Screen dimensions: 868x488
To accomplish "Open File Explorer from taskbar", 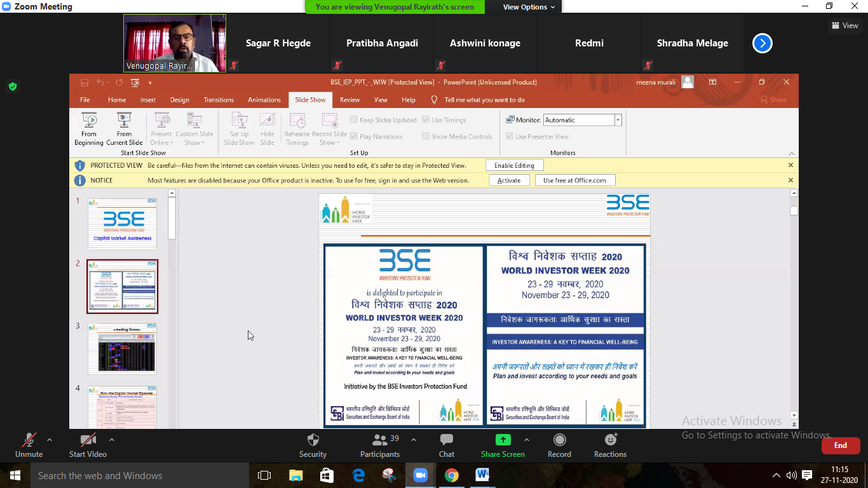I will click(x=296, y=475).
